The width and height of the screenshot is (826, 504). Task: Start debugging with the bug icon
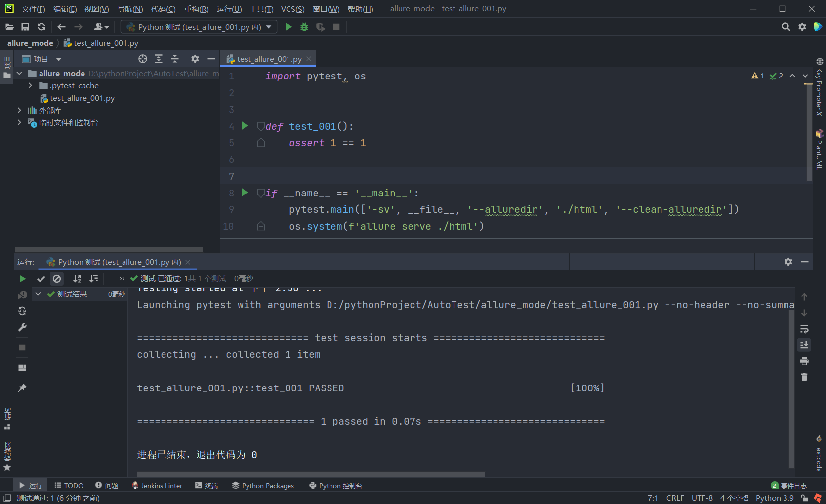click(x=304, y=27)
